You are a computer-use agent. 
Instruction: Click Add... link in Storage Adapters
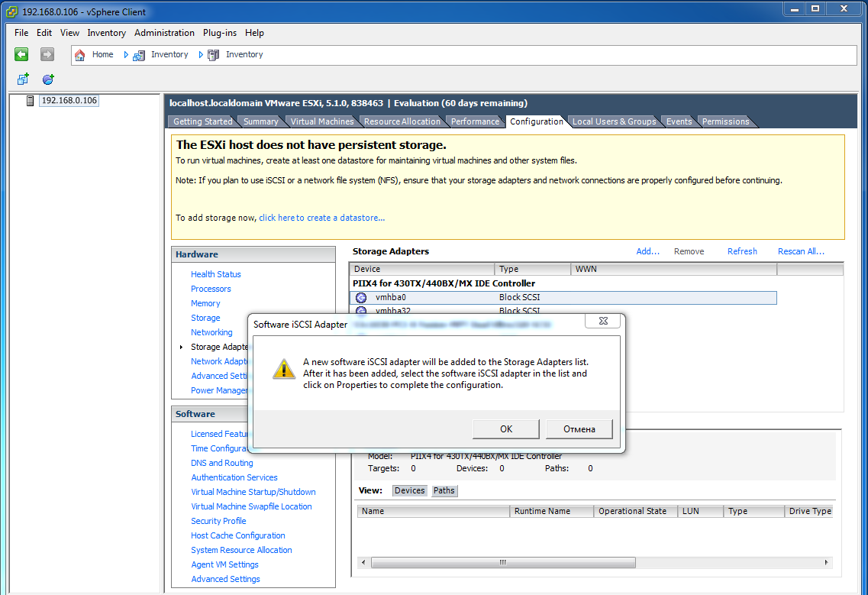pyautogui.click(x=647, y=251)
